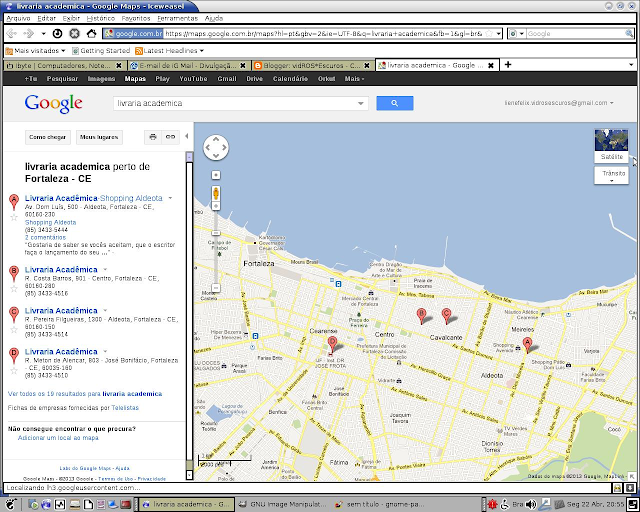
Task: Reload the page with the refresh icon
Action: (58, 33)
